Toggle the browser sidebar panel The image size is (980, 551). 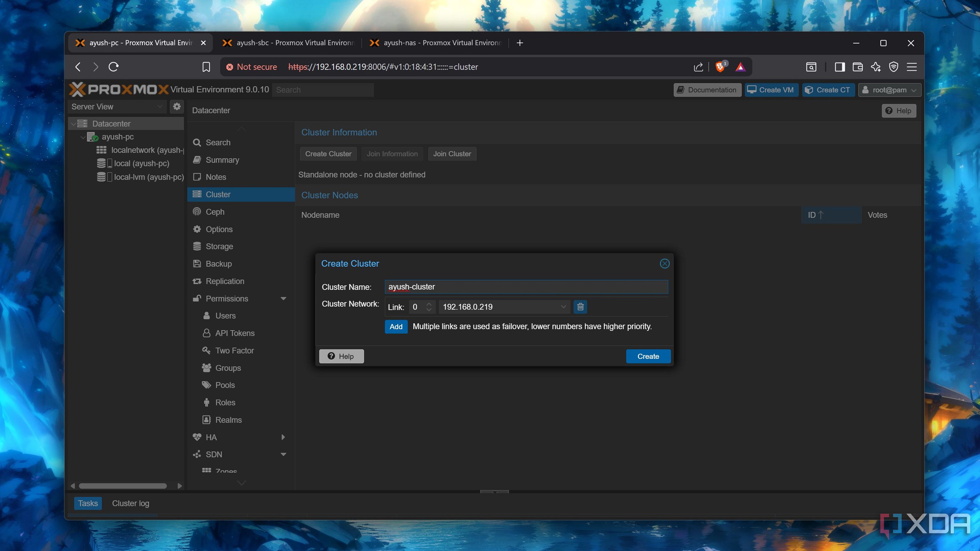coord(840,67)
